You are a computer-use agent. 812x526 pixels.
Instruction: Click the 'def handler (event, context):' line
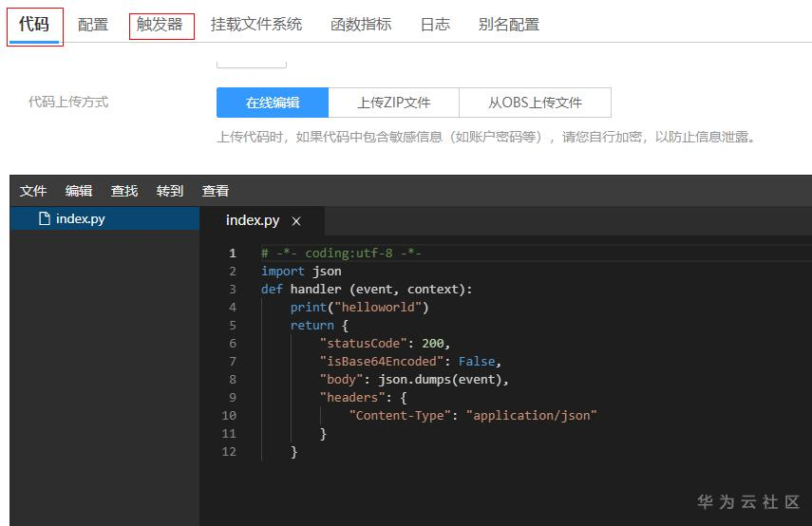pos(367,290)
